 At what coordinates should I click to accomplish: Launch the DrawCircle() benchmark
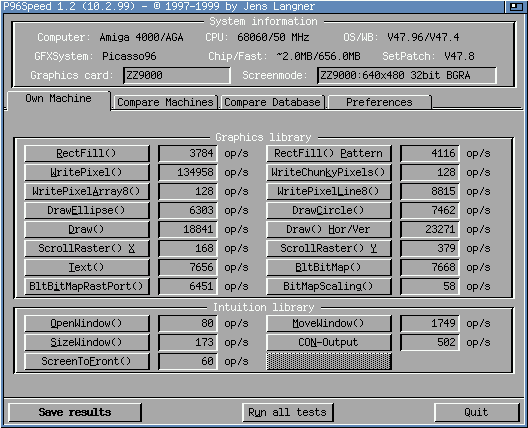[329, 210]
